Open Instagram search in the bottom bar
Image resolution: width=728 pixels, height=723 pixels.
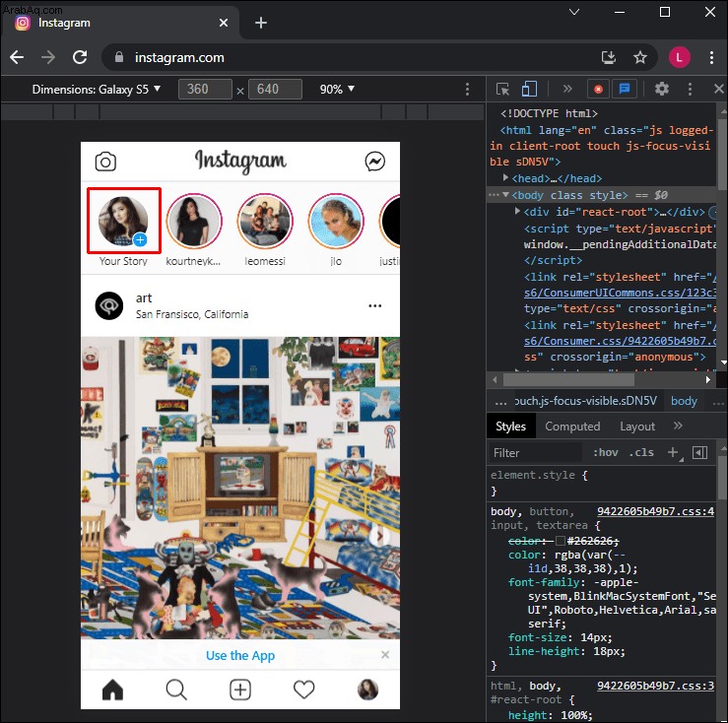click(x=176, y=690)
